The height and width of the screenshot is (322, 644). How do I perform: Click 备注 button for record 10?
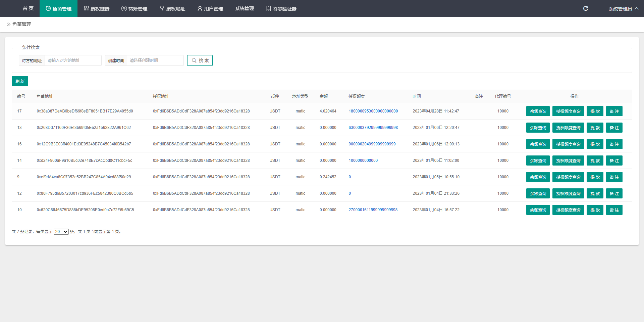coord(614,210)
